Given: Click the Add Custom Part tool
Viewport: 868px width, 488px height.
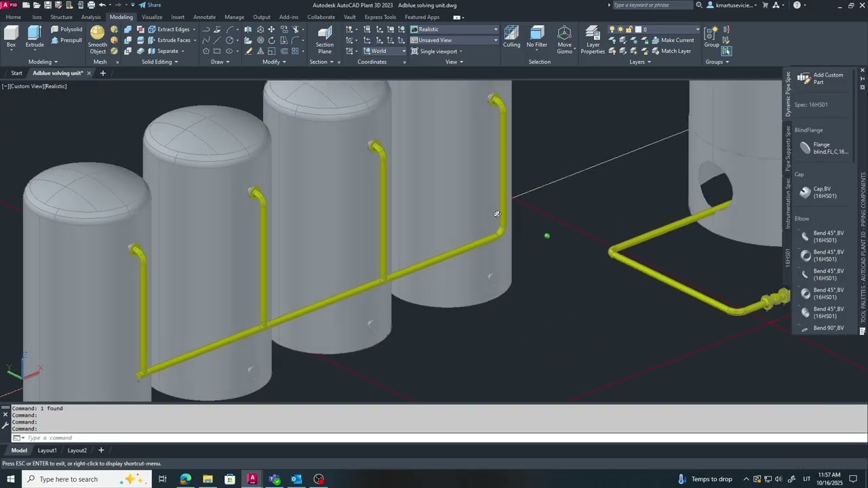Looking at the screenshot, I should point(821,79).
